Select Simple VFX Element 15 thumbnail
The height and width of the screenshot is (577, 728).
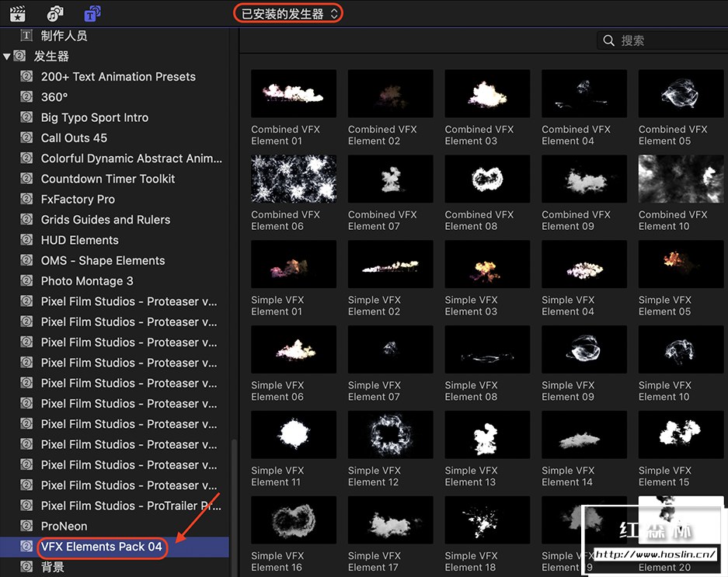point(681,434)
